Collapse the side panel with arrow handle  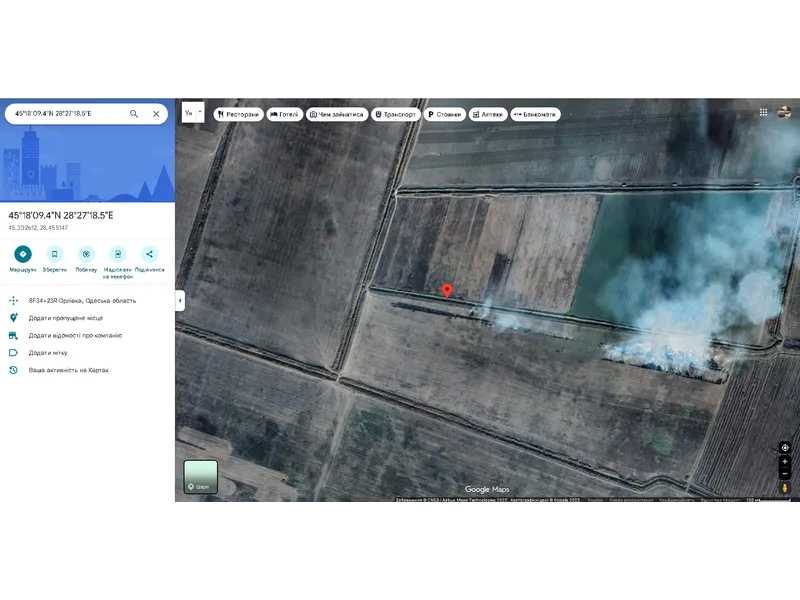click(180, 300)
